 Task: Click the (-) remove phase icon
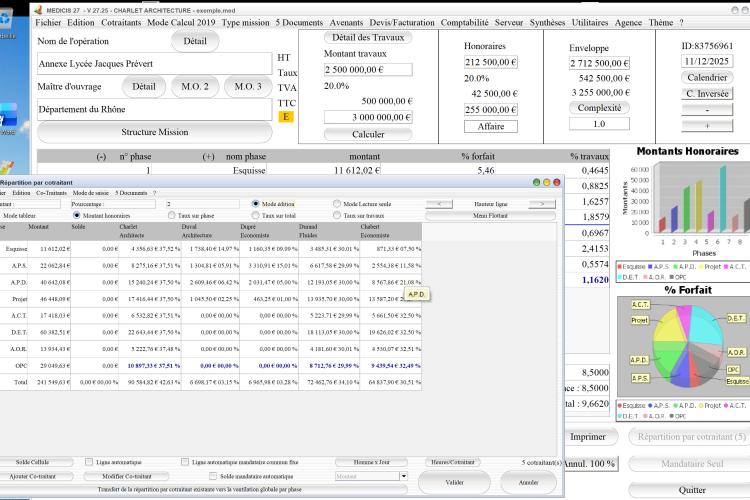[101, 156]
